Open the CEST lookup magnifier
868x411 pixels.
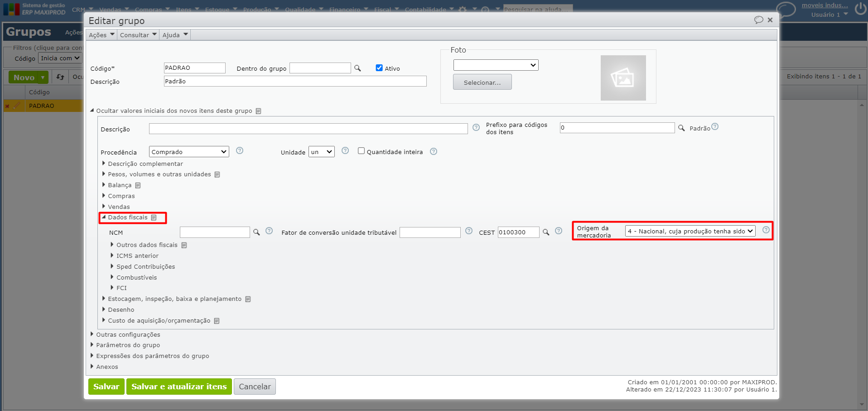[x=546, y=232]
